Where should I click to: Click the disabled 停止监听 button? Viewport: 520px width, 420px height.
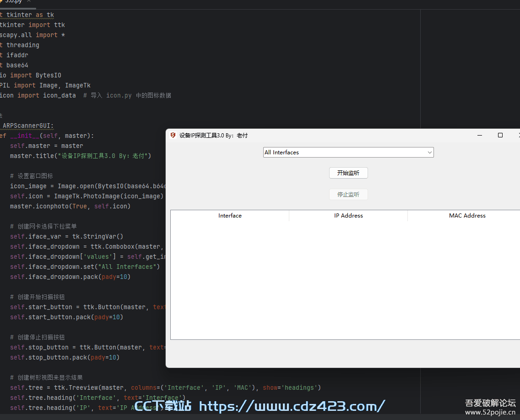pos(348,194)
